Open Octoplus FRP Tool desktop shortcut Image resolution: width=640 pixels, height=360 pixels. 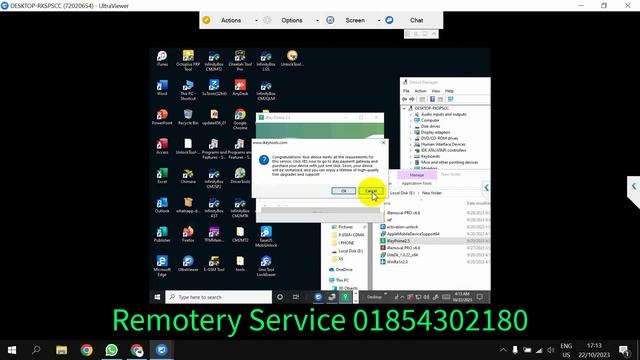tap(188, 60)
